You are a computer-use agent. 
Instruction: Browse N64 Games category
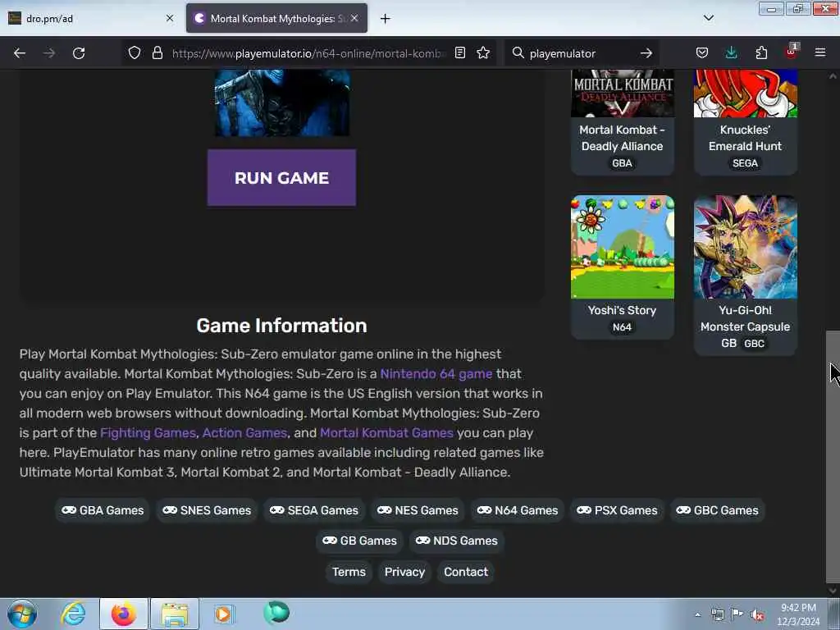pos(518,510)
